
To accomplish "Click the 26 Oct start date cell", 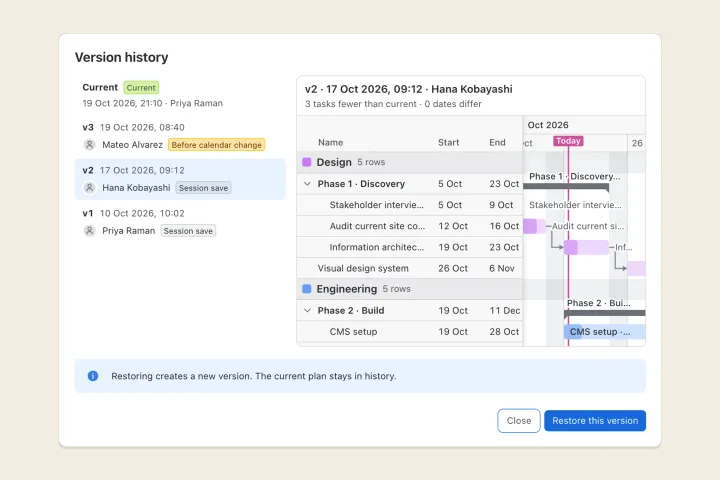I will pyautogui.click(x=453, y=268).
